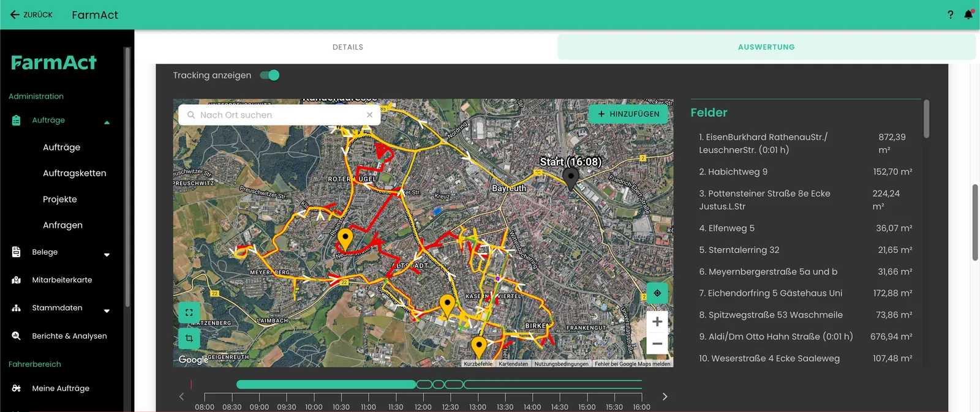The width and height of the screenshot is (980, 412).
Task: Open the Nutzungsbedingungen link
Action: point(561,364)
